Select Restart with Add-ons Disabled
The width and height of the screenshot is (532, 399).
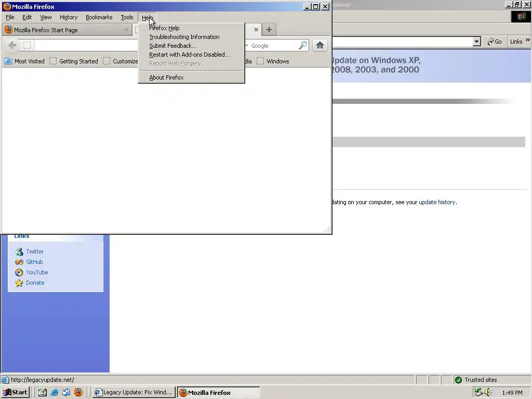point(189,55)
